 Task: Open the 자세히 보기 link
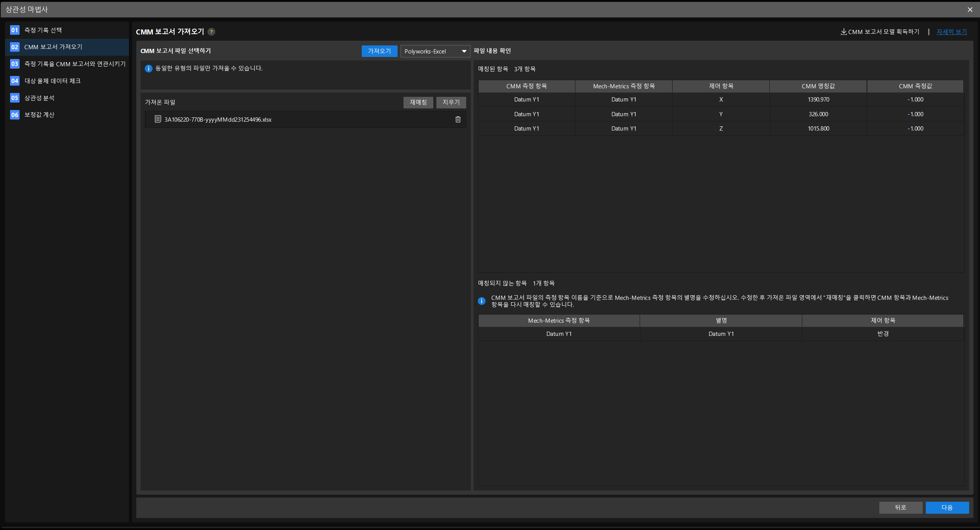(952, 32)
